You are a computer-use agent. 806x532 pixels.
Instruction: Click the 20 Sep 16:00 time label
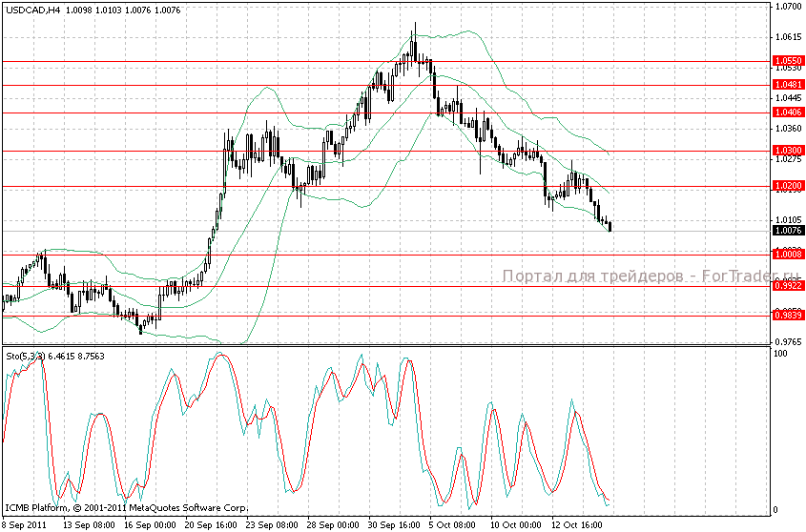[x=211, y=525]
